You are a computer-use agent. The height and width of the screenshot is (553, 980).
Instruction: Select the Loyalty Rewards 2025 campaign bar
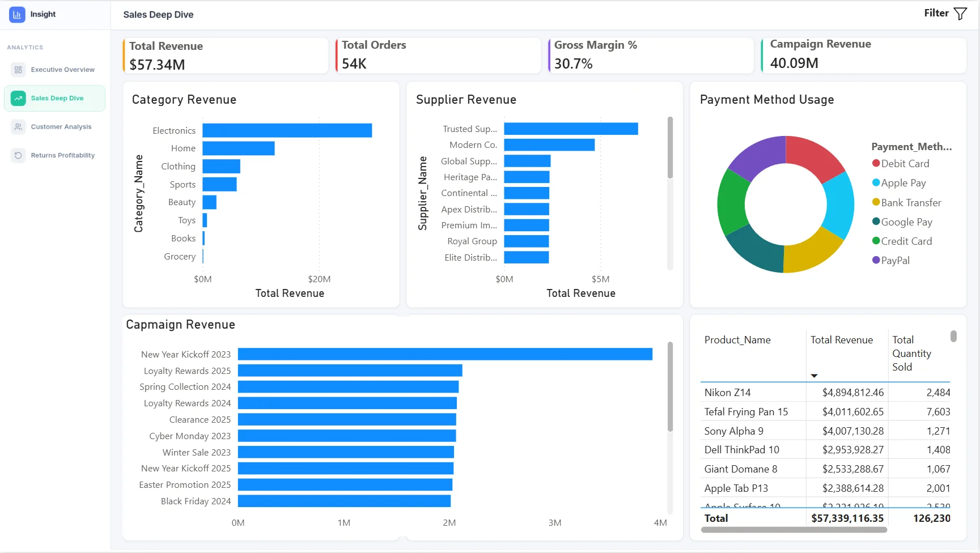click(350, 371)
